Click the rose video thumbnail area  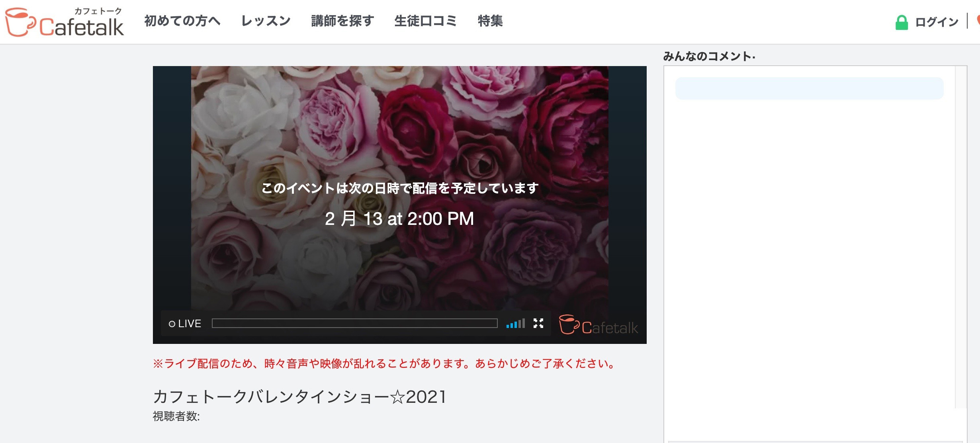[x=399, y=188]
